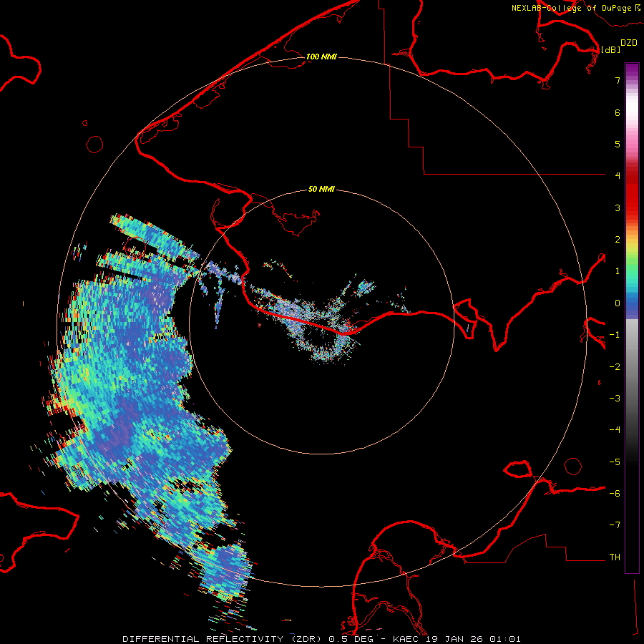Image resolution: width=644 pixels, height=644 pixels.
Task: Click the 0.5 DEG elevation angle text
Action: coord(351,639)
